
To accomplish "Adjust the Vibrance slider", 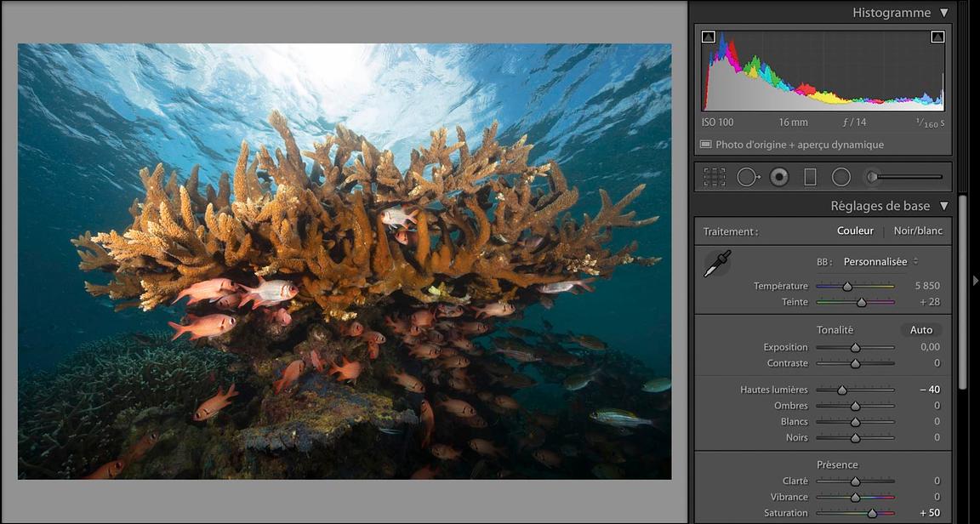I will tap(855, 497).
